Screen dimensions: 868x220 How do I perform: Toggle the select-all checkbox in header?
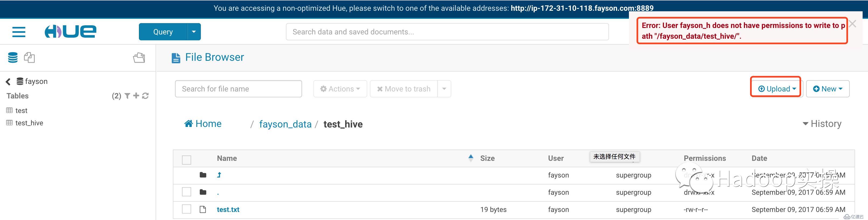pos(186,159)
